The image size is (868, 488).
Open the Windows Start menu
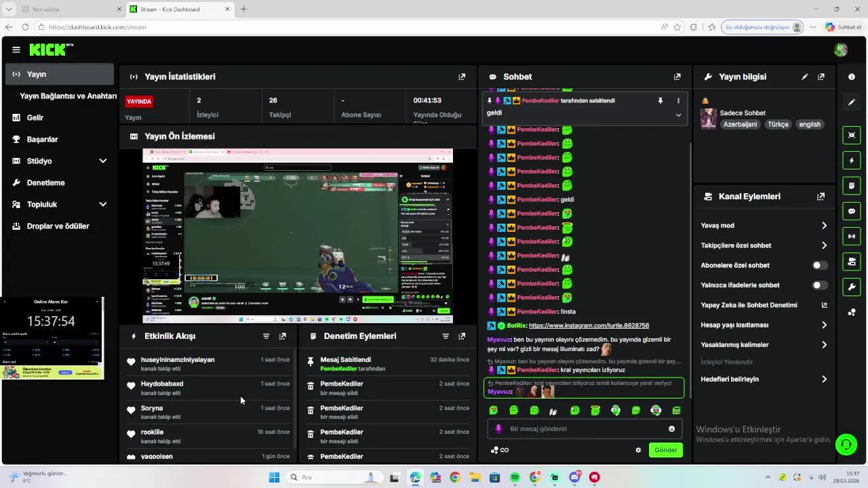coord(274,478)
